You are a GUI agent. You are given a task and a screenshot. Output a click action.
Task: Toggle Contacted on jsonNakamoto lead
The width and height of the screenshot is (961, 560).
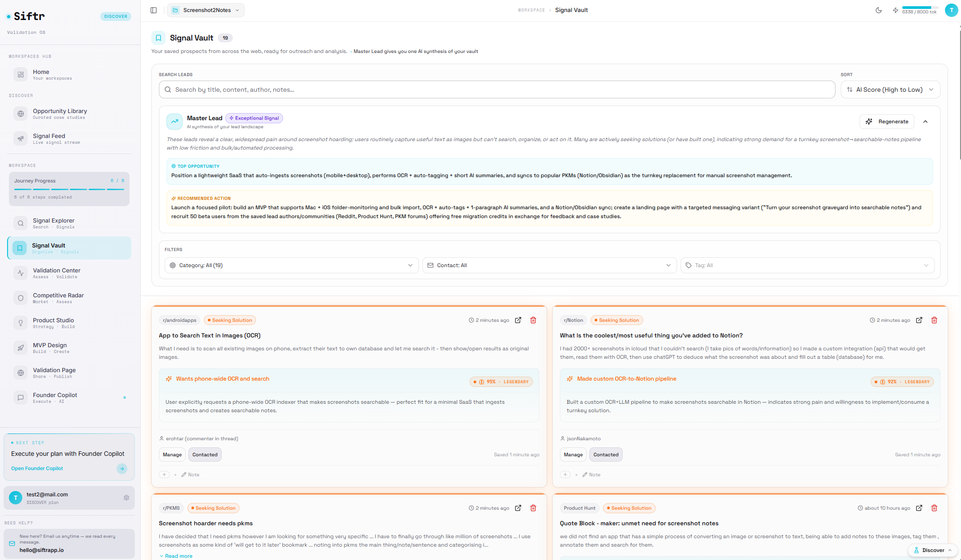(605, 454)
